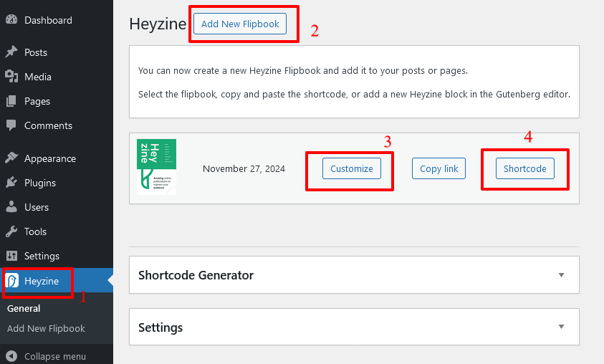Click the Collapse menu arrow icon
This screenshot has height=364, width=604.
point(11,356)
